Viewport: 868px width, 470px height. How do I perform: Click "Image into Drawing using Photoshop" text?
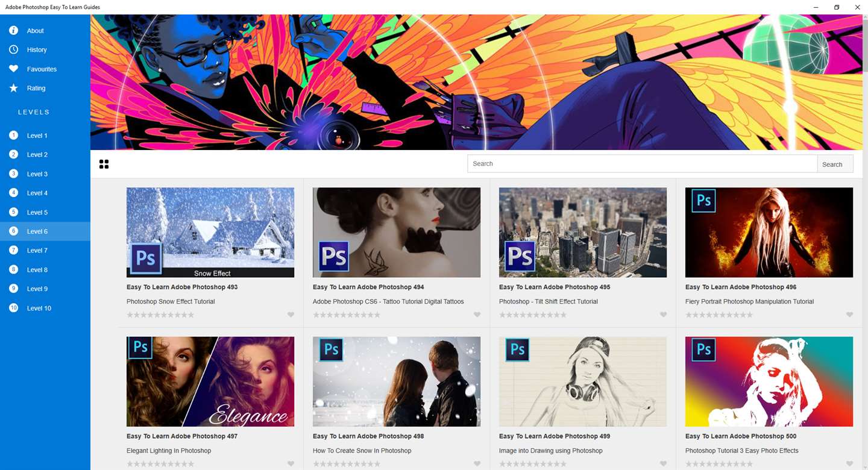coord(551,451)
